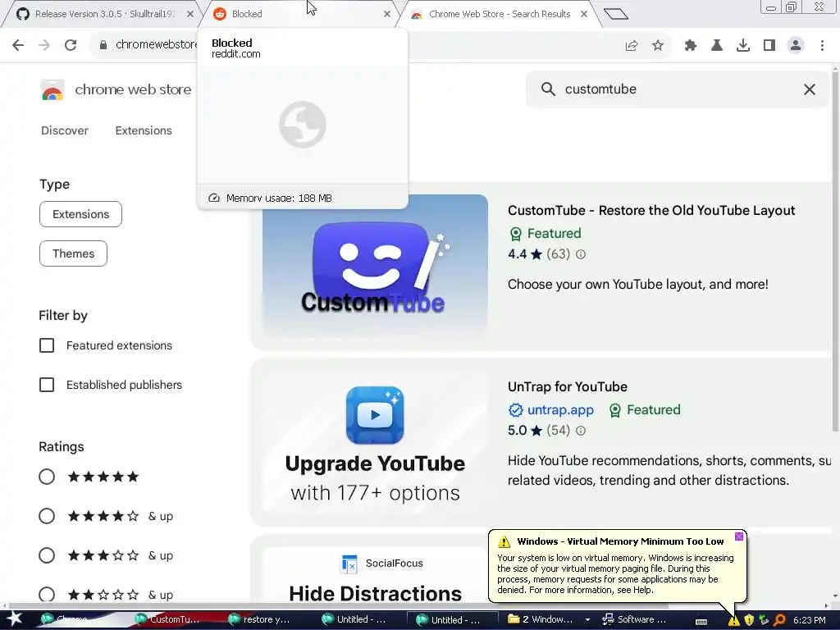Share this page via the share icon
Image resolution: width=840 pixels, height=630 pixels.
pyautogui.click(x=632, y=46)
